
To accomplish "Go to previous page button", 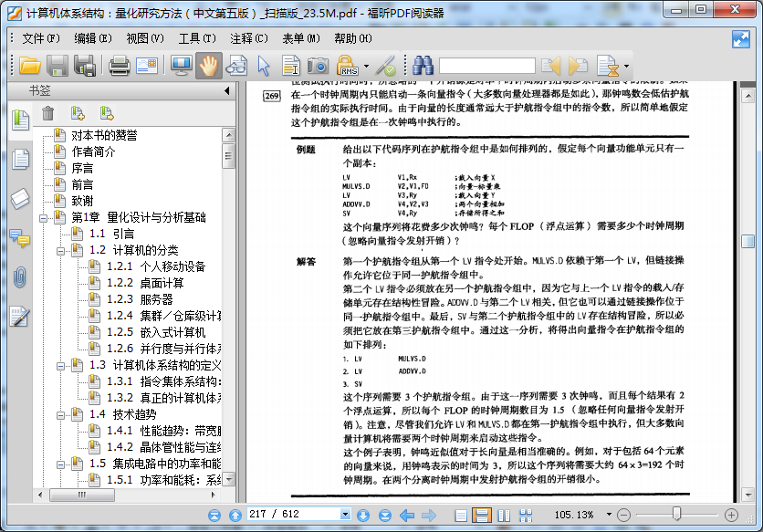I will point(235,516).
